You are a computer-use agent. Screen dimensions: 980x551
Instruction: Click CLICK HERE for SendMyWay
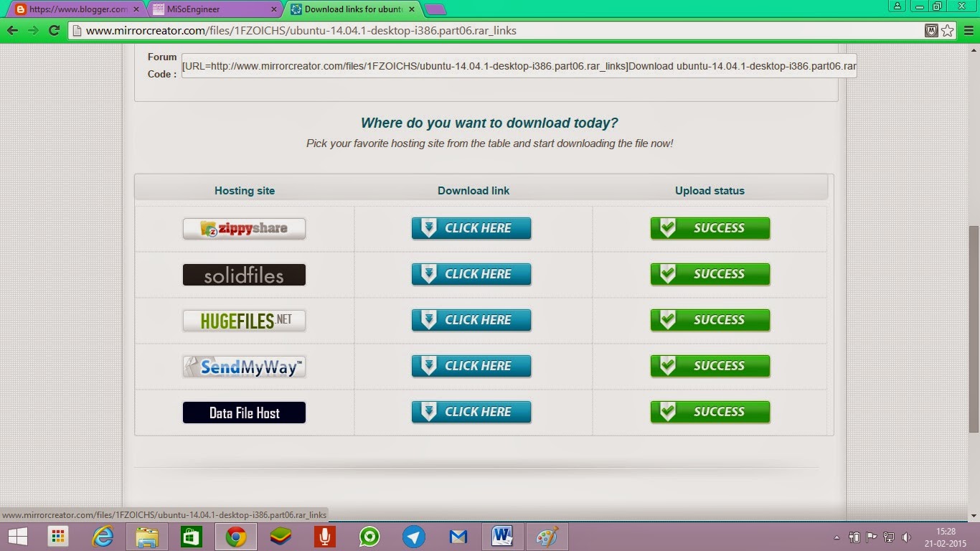(471, 366)
